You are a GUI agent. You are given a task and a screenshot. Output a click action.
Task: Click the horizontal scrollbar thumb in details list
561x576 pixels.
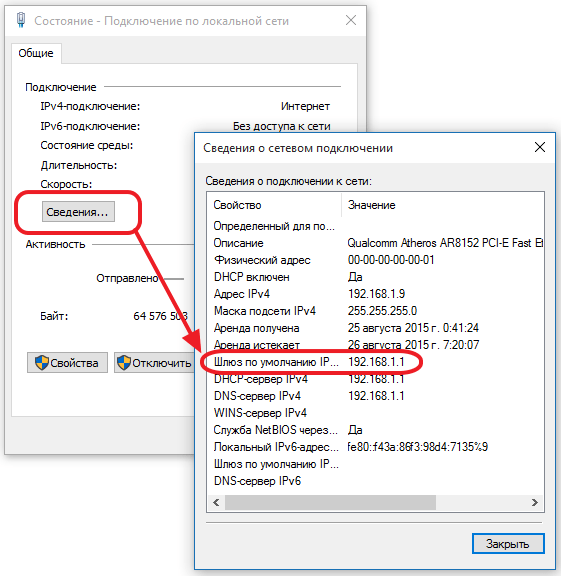coord(330,502)
